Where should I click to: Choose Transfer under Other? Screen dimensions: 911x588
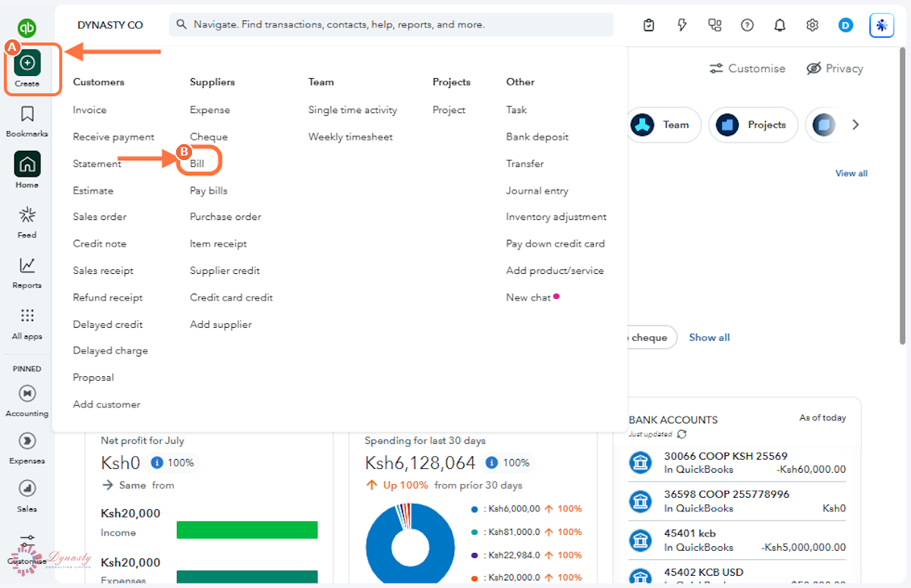(x=525, y=163)
